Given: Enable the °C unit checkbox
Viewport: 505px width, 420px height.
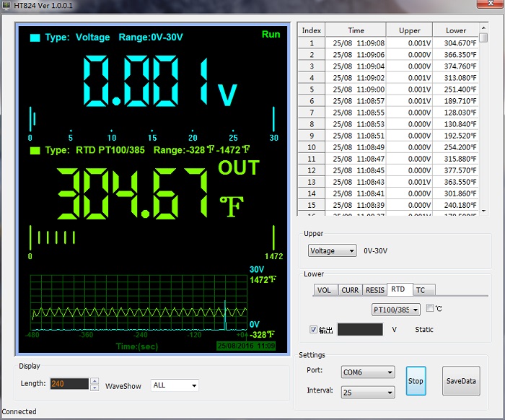Looking at the screenshot, I should click(x=430, y=309).
